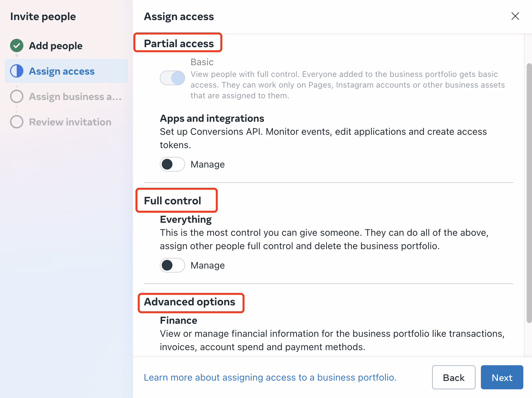
Task: Click the green checkmark beside Add people
Action: point(17,46)
